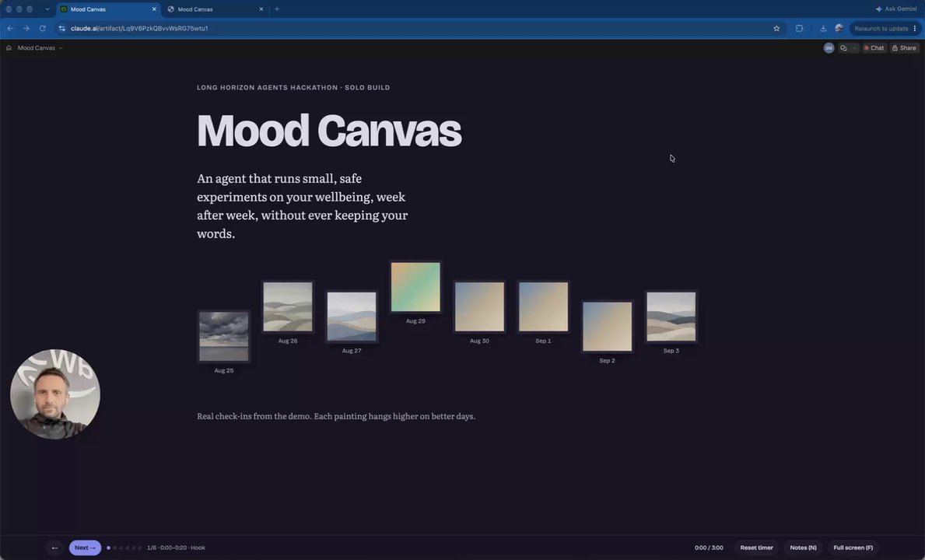925x560 pixels.
Task: Open the browser extensions puzzle icon
Action: click(x=799, y=28)
